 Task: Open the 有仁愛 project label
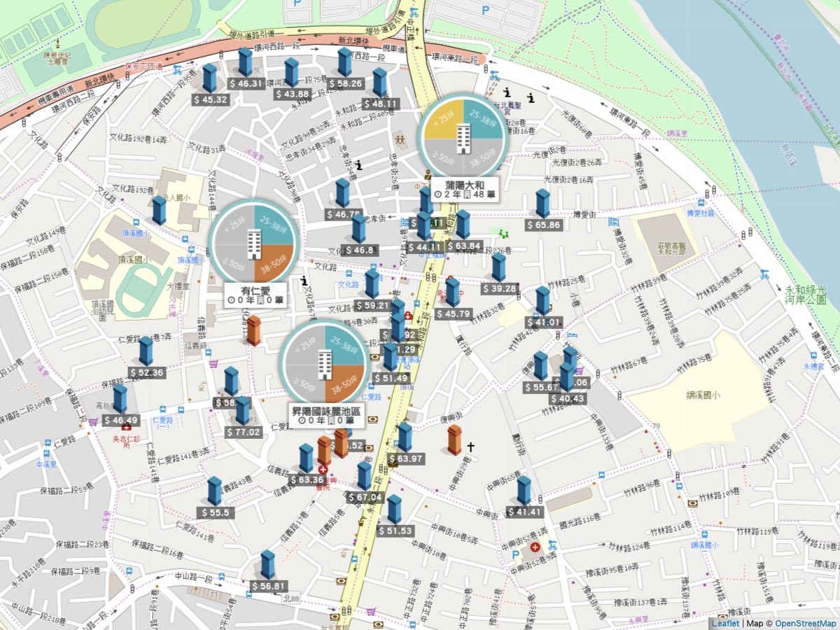click(x=255, y=294)
